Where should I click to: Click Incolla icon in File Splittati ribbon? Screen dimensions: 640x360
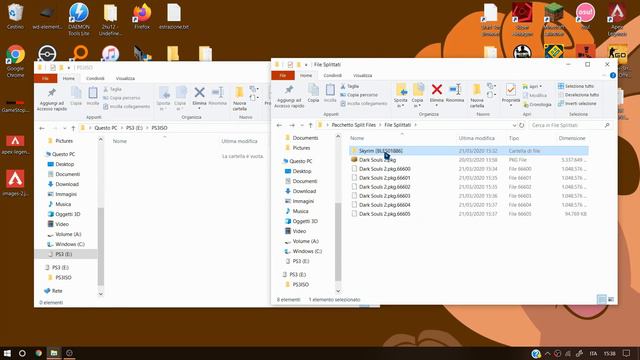coord(330,90)
